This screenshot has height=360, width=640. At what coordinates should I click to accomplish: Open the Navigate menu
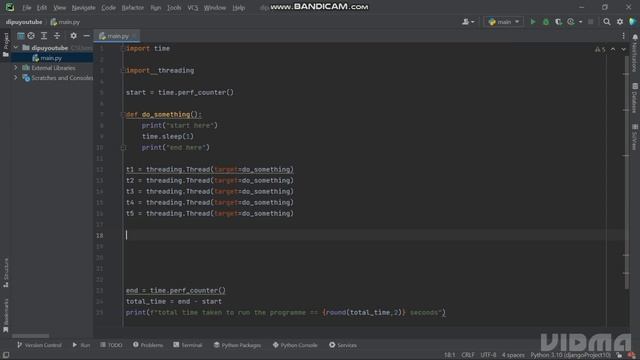pos(84,8)
